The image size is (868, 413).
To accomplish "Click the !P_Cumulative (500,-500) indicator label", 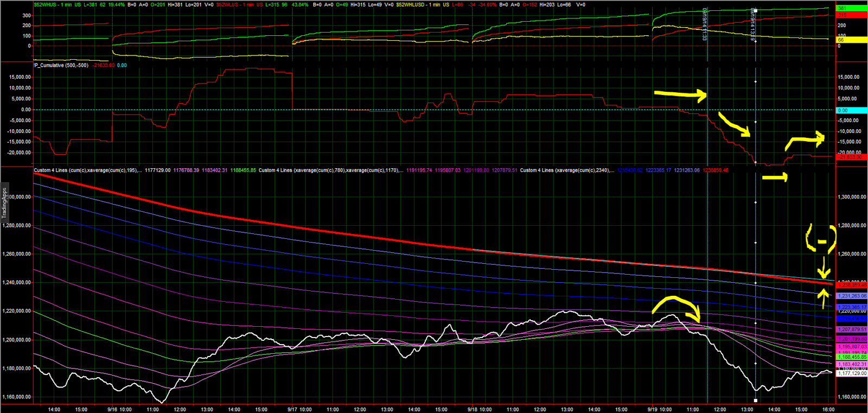I will tap(61, 65).
